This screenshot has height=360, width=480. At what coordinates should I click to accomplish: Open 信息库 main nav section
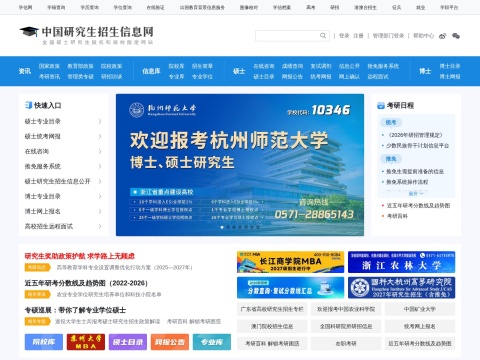pos(151,71)
